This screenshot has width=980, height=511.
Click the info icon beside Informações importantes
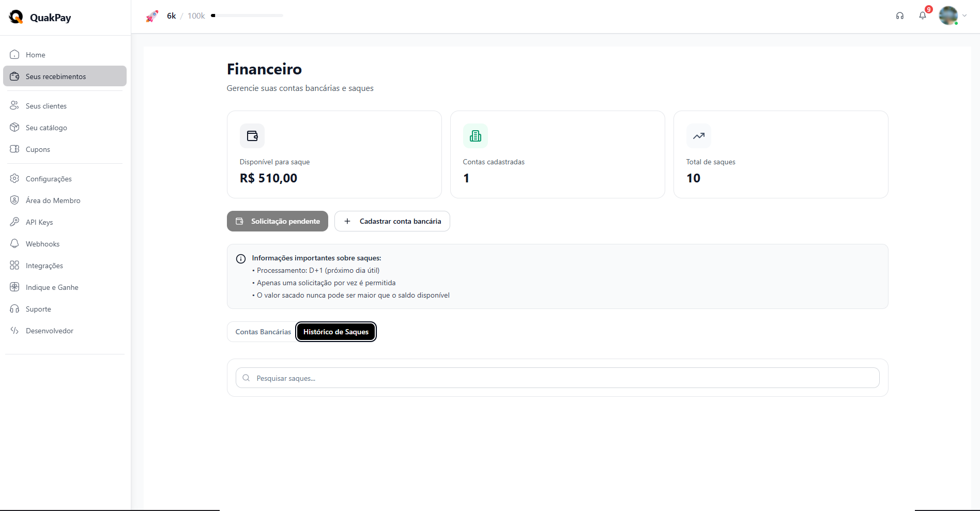pos(241,259)
